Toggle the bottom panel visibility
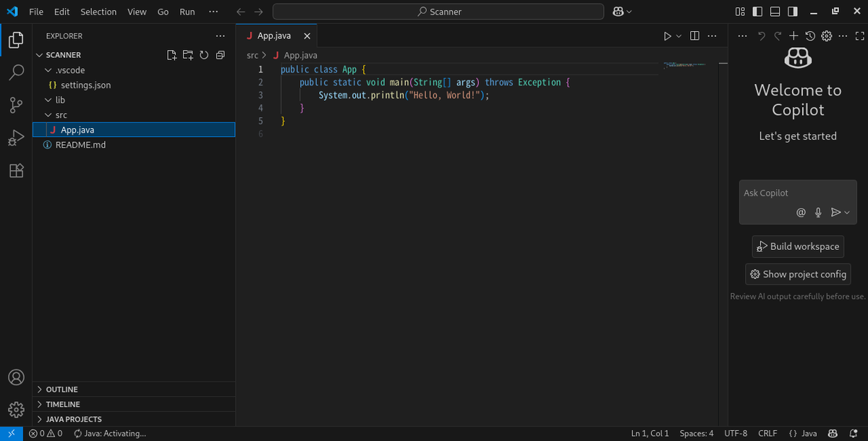Viewport: 868px width, 441px height. (x=775, y=12)
